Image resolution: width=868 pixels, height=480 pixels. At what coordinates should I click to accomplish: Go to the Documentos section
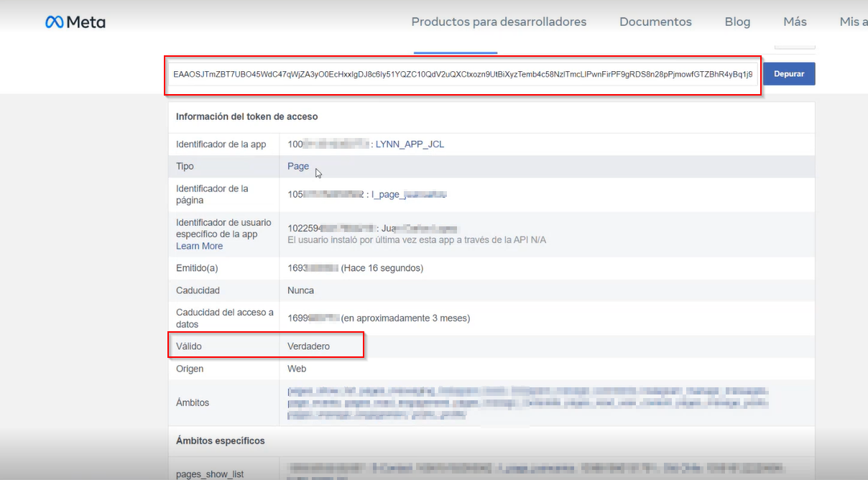coord(655,22)
